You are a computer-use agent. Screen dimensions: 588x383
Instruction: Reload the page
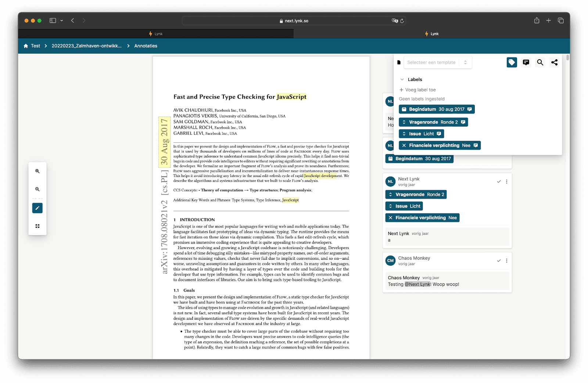(x=402, y=21)
